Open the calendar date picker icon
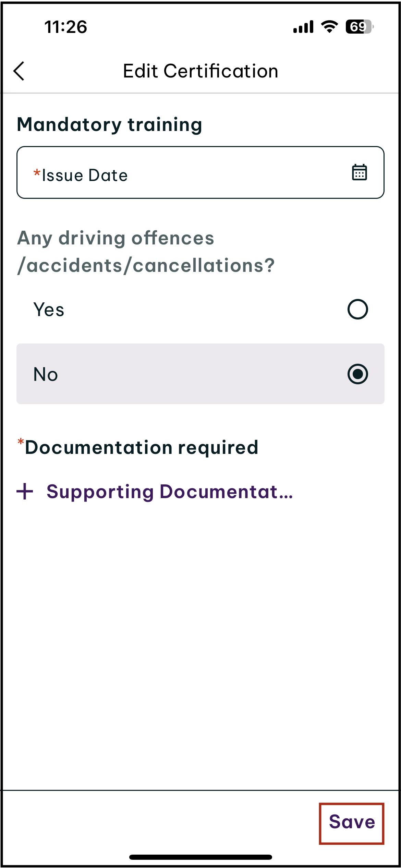This screenshot has width=401, height=868. tap(359, 172)
